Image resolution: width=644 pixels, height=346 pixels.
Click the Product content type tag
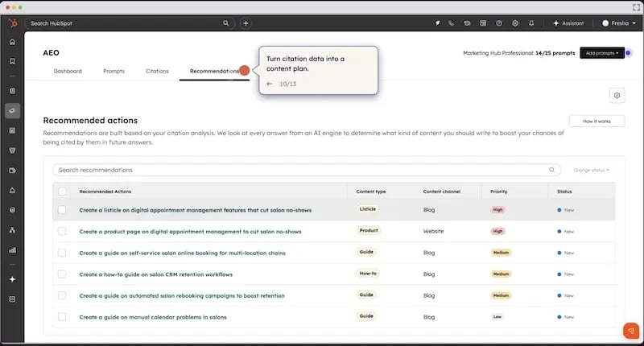[x=369, y=230]
